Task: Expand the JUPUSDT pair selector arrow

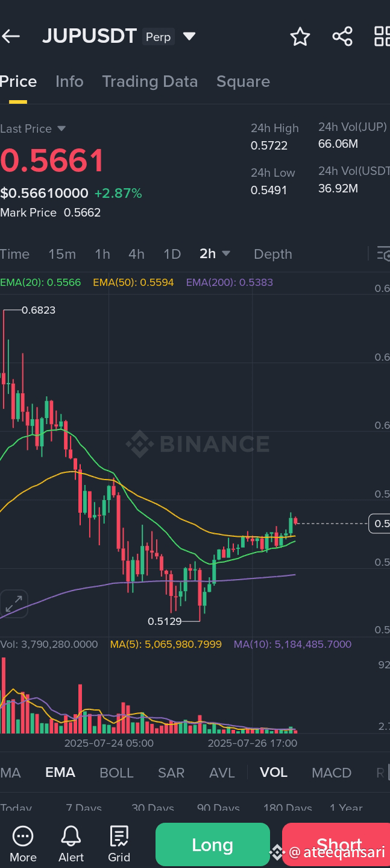Action: pyautogui.click(x=189, y=37)
